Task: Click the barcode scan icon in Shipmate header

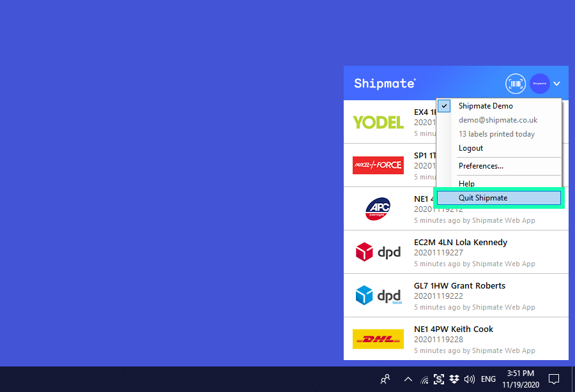Action: [x=515, y=84]
